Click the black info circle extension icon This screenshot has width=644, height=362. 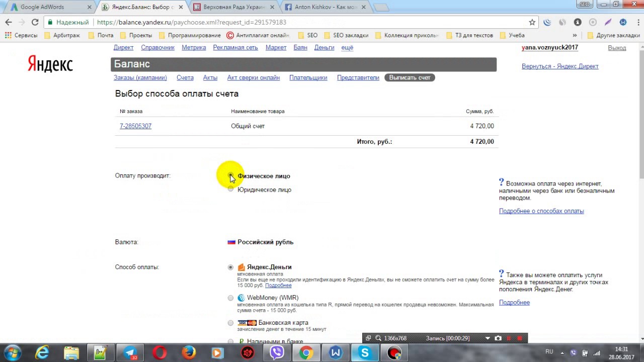[x=578, y=22]
